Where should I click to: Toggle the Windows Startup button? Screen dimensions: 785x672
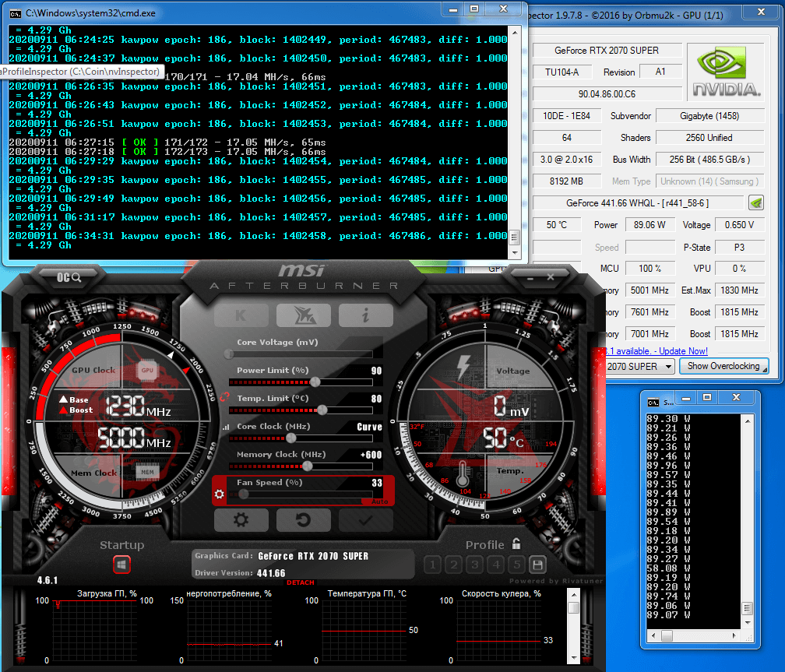(x=122, y=565)
